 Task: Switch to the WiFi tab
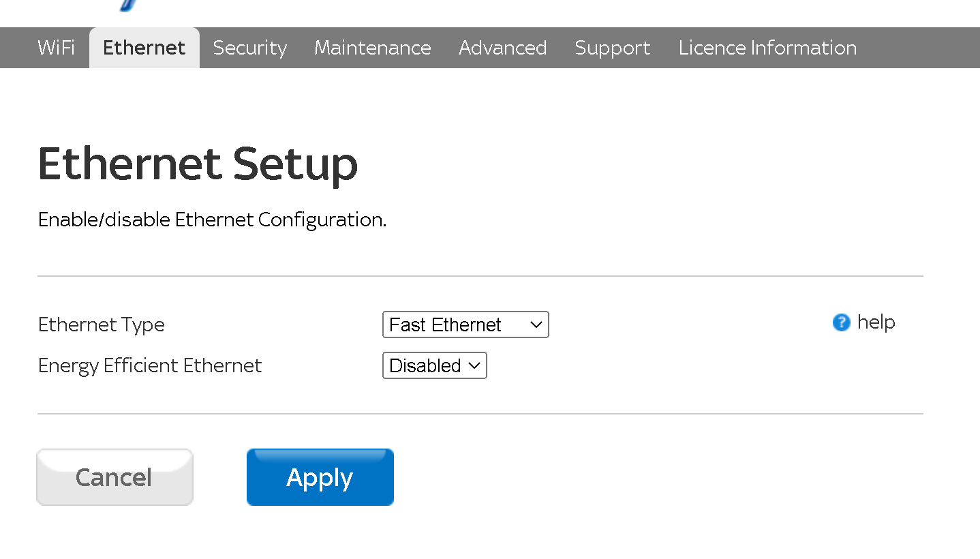[57, 48]
